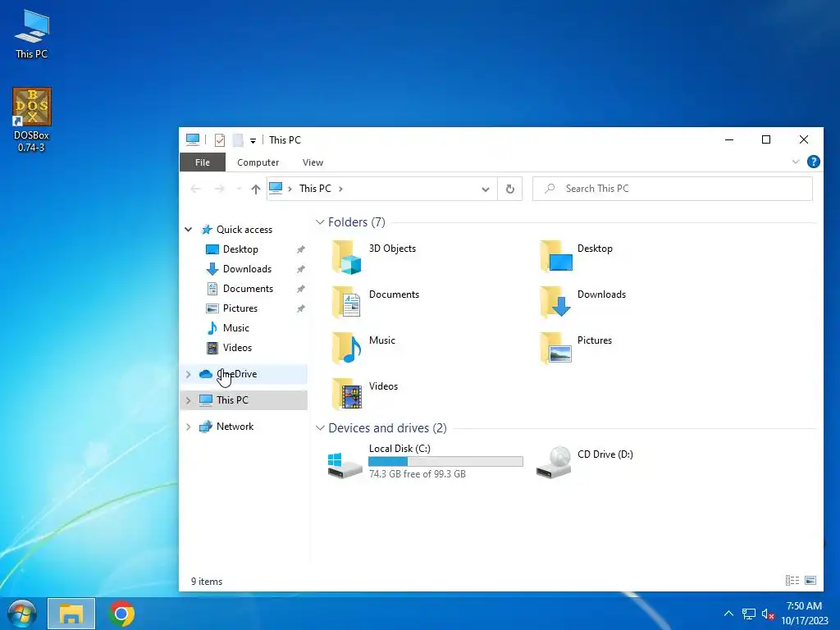Expand the OneDrive tree node
The height and width of the screenshot is (630, 840).
(x=189, y=374)
